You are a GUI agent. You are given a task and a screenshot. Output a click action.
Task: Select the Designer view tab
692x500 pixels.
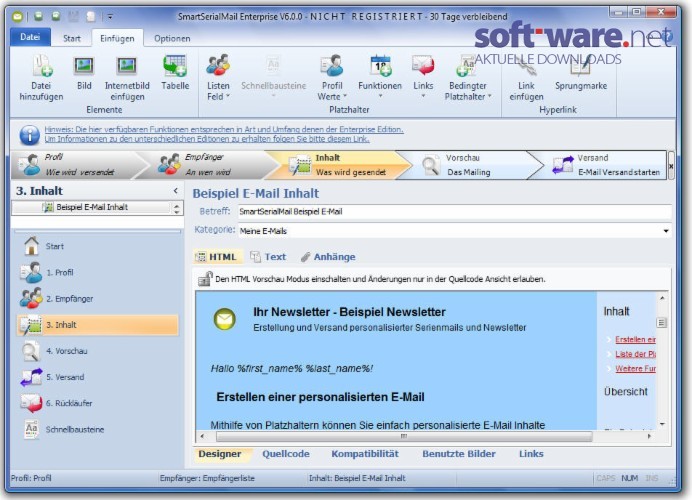[x=220, y=454]
